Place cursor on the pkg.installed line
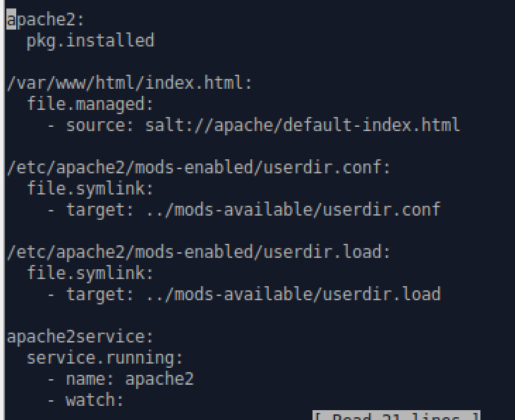Viewport: 515px width, 420px height. point(90,41)
